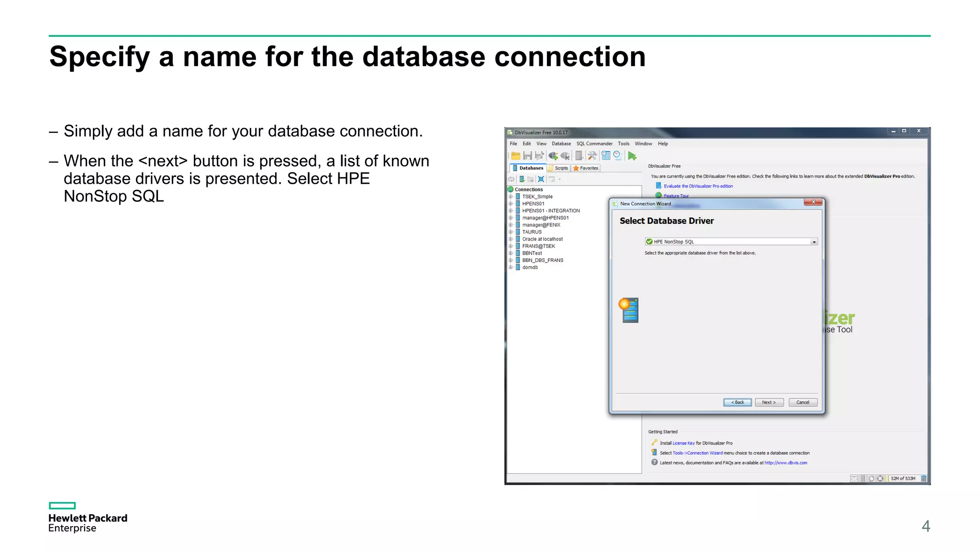Click the 52M of 533M memory bar
980x551 pixels.
tap(903, 478)
